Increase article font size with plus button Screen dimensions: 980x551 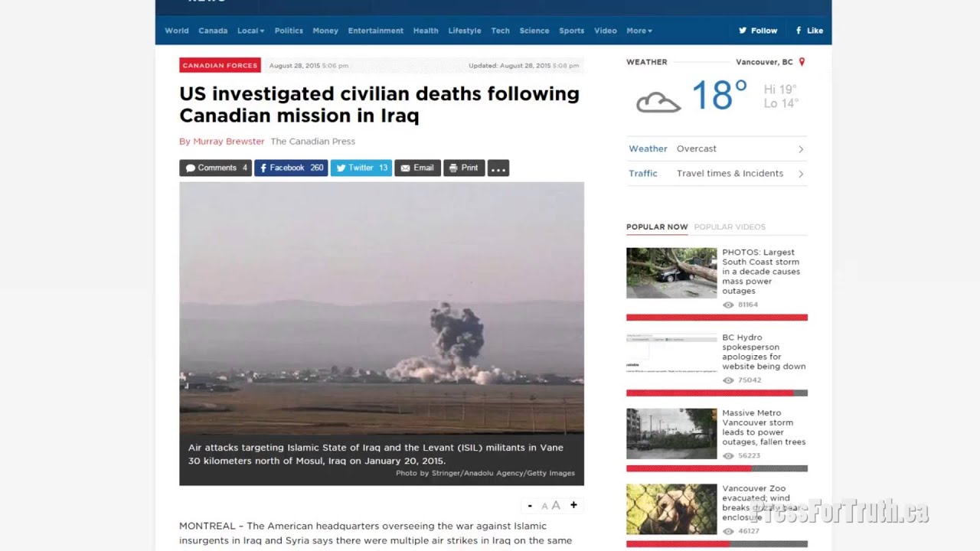573,505
